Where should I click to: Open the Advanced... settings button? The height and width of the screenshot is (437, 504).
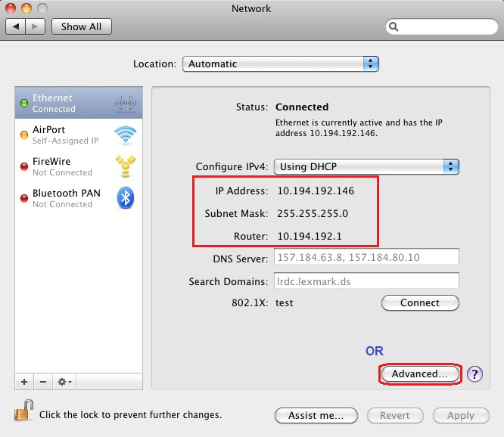(x=420, y=373)
